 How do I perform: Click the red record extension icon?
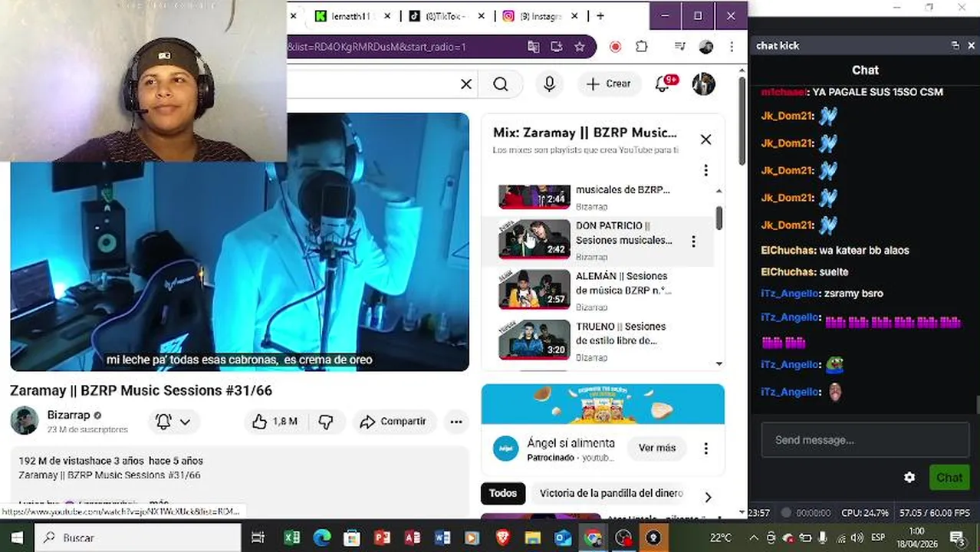[x=615, y=47]
